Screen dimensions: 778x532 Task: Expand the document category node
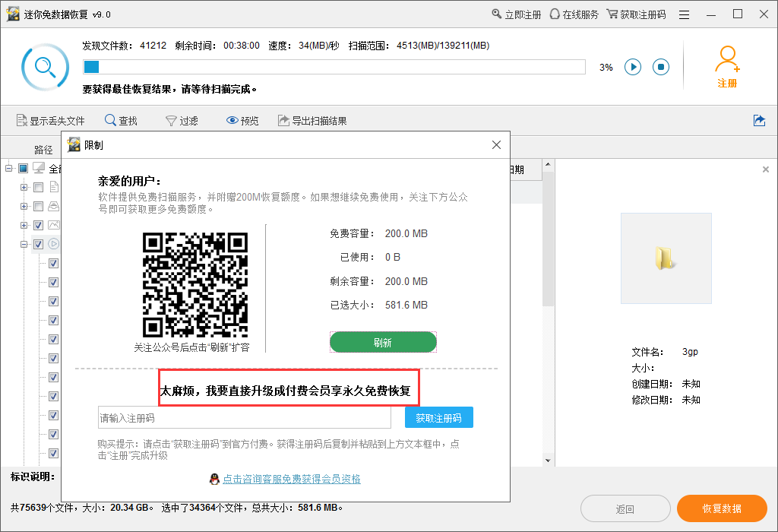24,187
